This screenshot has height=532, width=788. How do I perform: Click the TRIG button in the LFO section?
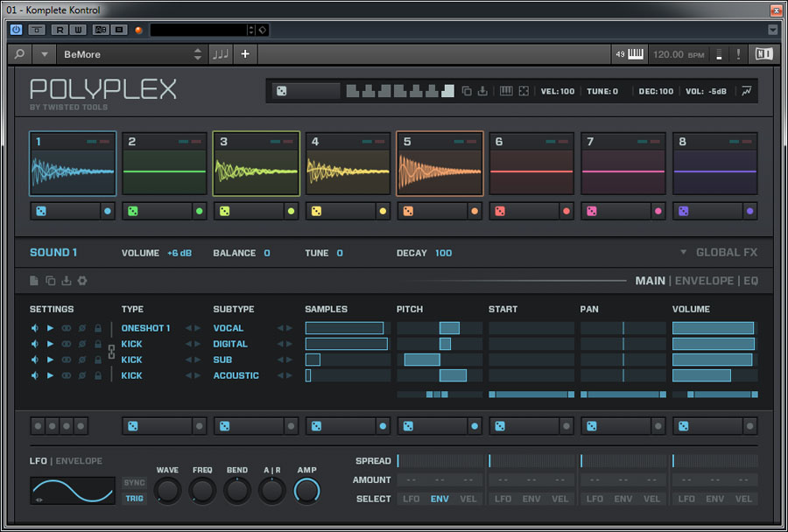click(134, 499)
